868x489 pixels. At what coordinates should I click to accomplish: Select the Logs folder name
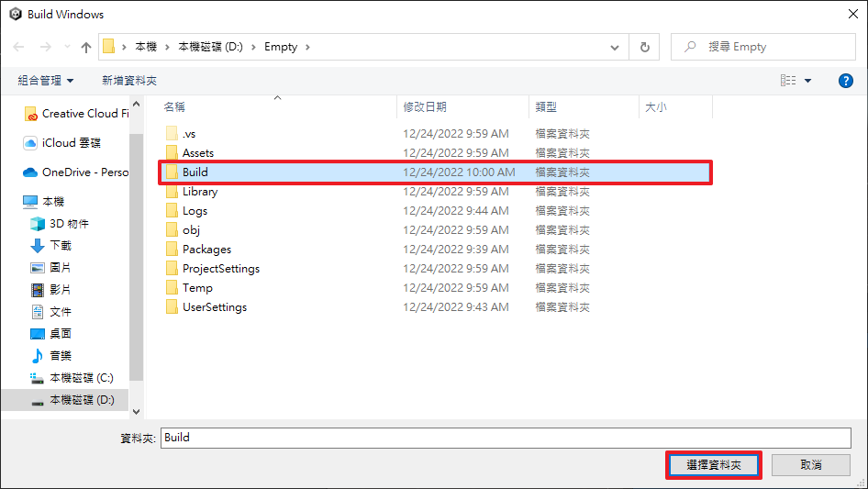click(x=195, y=210)
